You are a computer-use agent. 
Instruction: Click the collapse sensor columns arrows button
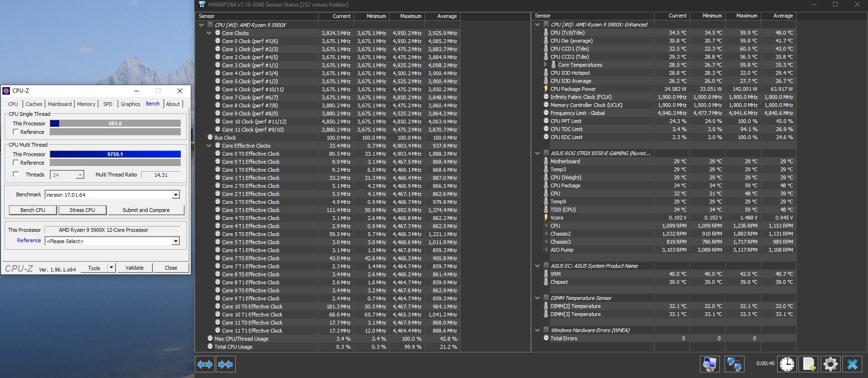pyautogui.click(x=226, y=364)
